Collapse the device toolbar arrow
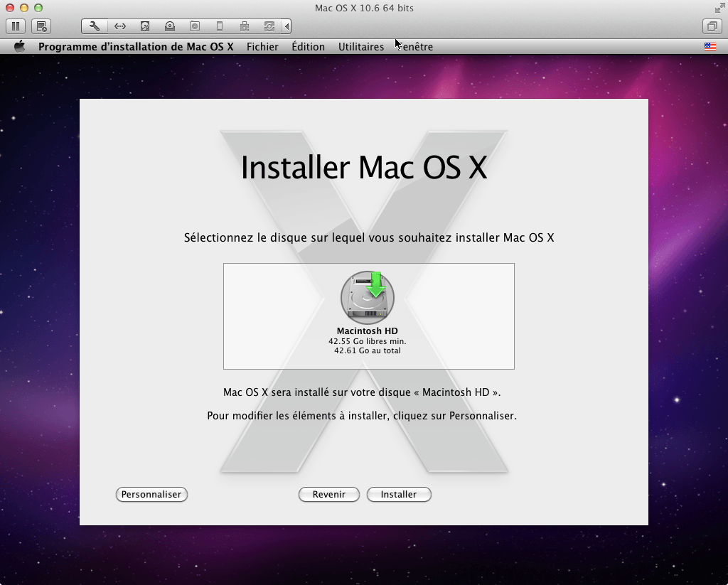 point(287,26)
